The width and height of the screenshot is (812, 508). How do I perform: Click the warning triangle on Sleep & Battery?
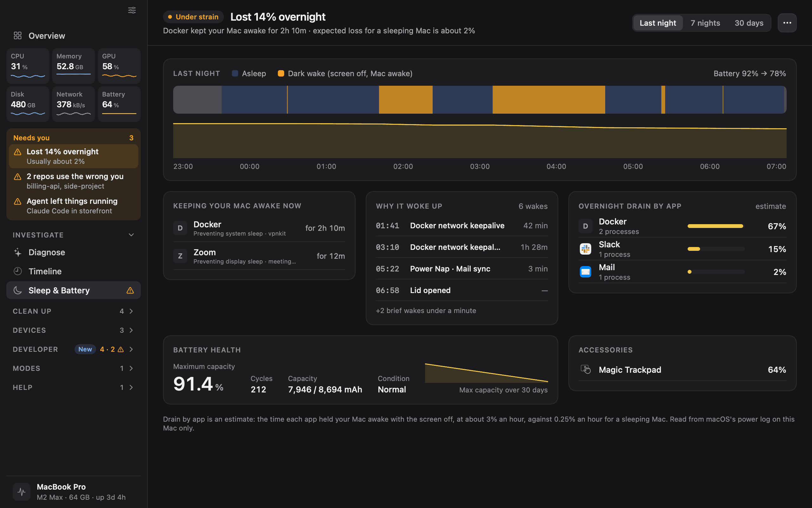130,290
